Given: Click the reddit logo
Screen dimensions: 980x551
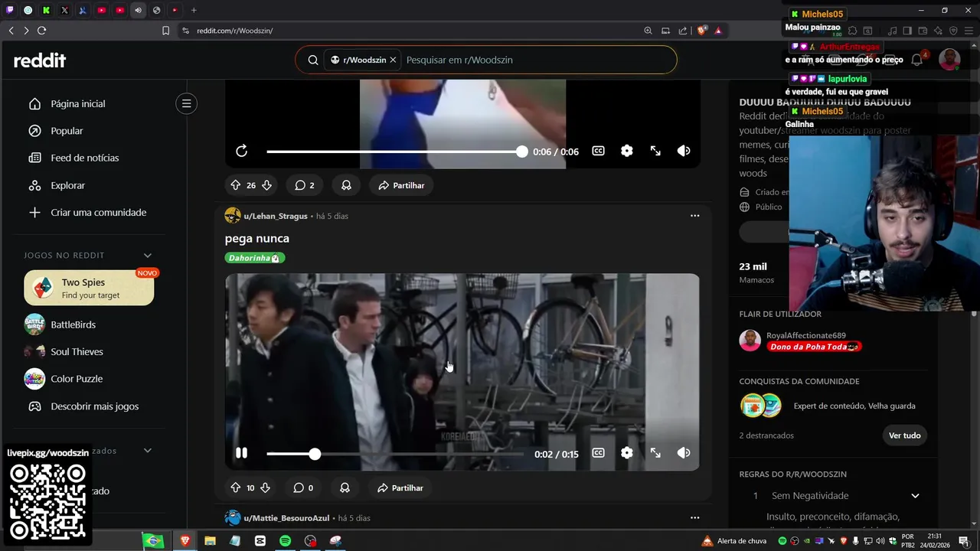Looking at the screenshot, I should 40,60.
